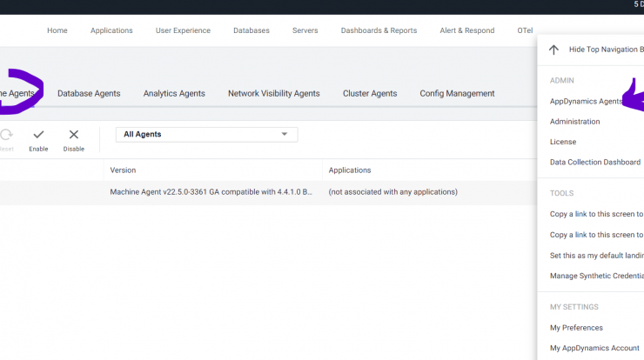Open the All Agents dropdown
Viewport: 644px width, 360px height.
[206, 135]
